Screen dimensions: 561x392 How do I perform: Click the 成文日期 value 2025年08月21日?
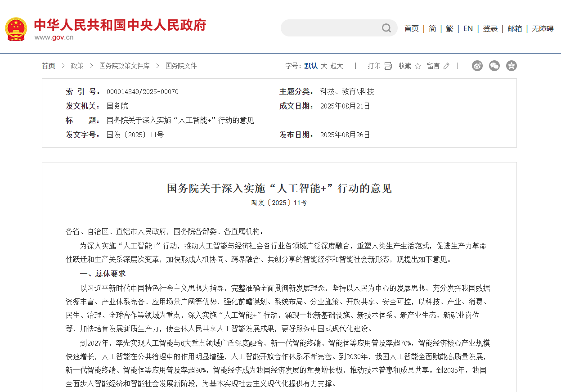tap(345, 106)
